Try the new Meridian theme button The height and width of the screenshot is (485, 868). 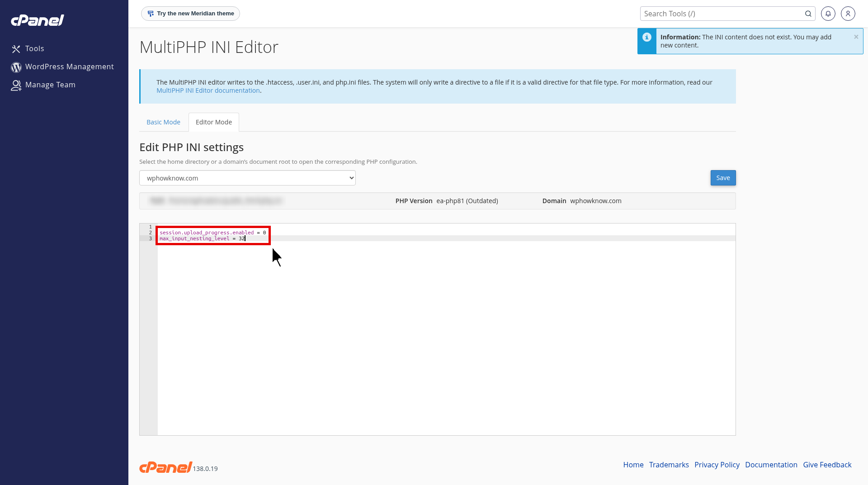point(190,14)
